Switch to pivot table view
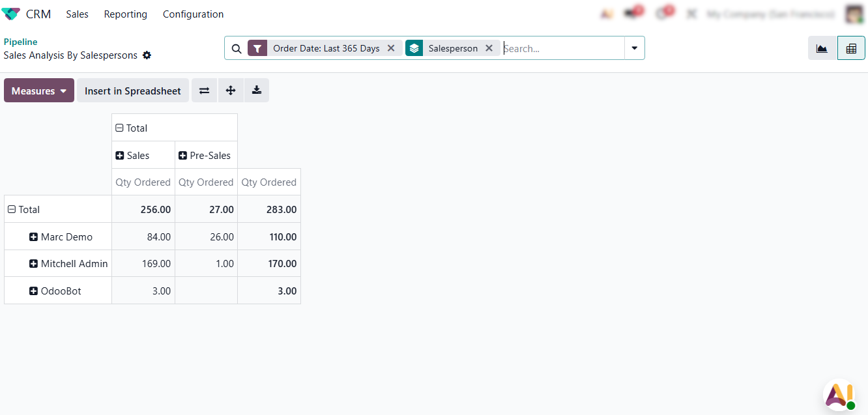This screenshot has width=868, height=415. click(851, 48)
